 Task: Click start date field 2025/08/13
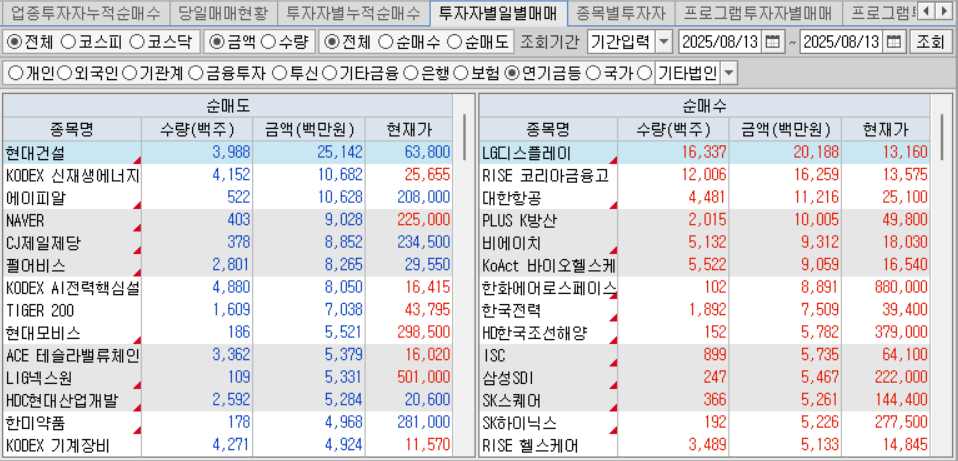[721, 42]
